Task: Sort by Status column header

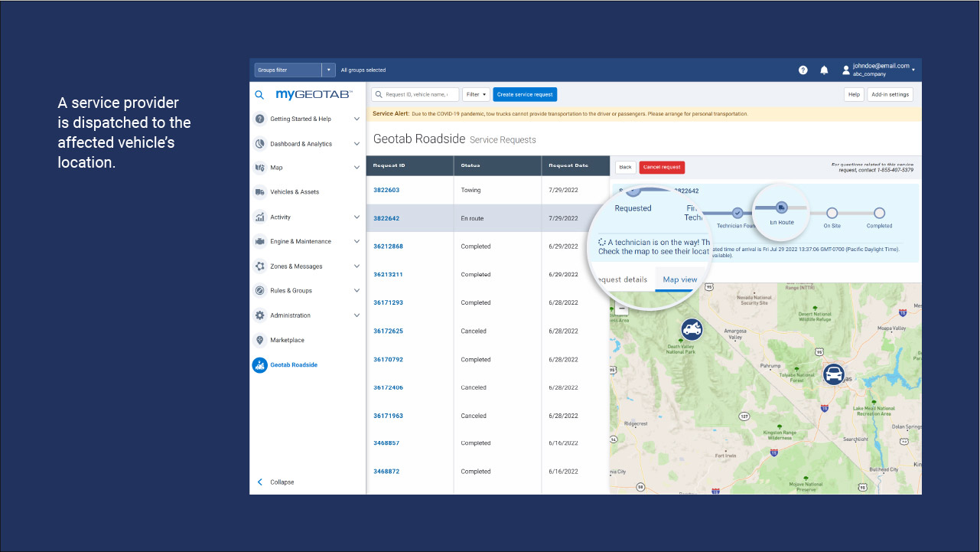Action: tap(497, 165)
